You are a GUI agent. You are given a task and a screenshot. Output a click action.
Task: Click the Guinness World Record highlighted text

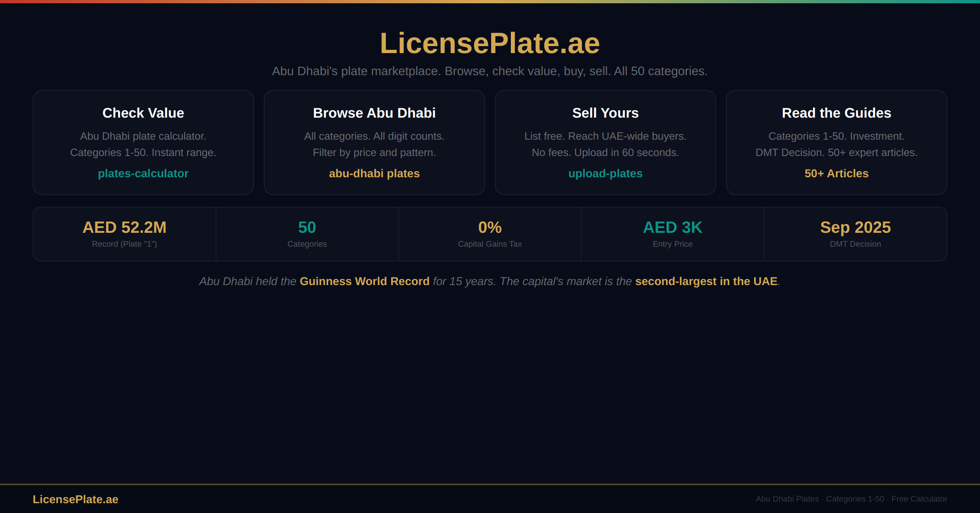click(364, 281)
